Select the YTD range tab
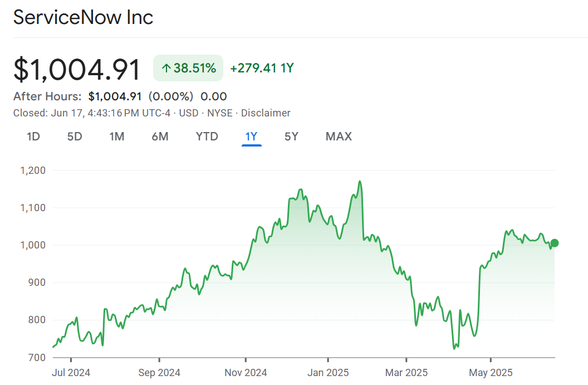The width and height of the screenshot is (588, 385). 207,137
